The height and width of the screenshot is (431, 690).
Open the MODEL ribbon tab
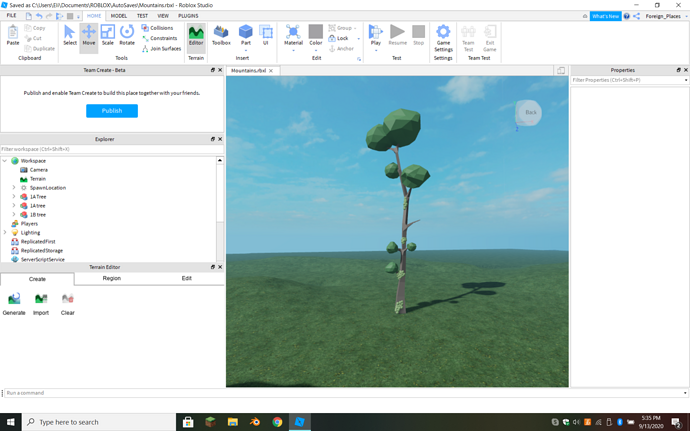pos(118,16)
